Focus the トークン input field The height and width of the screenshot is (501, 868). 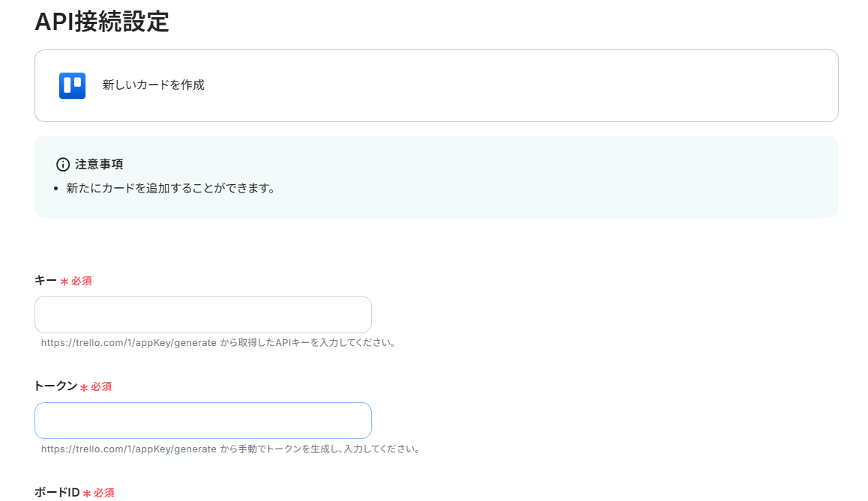pos(203,420)
